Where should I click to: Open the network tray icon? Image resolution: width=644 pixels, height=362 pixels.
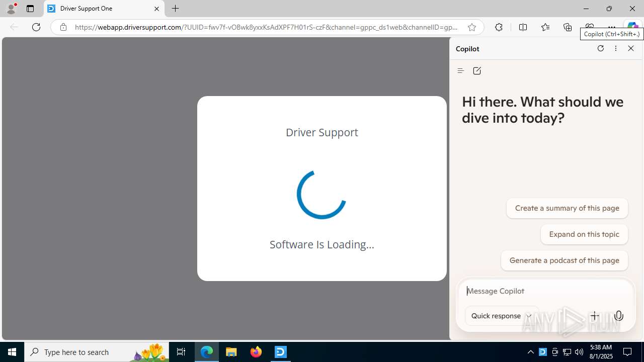click(x=567, y=352)
